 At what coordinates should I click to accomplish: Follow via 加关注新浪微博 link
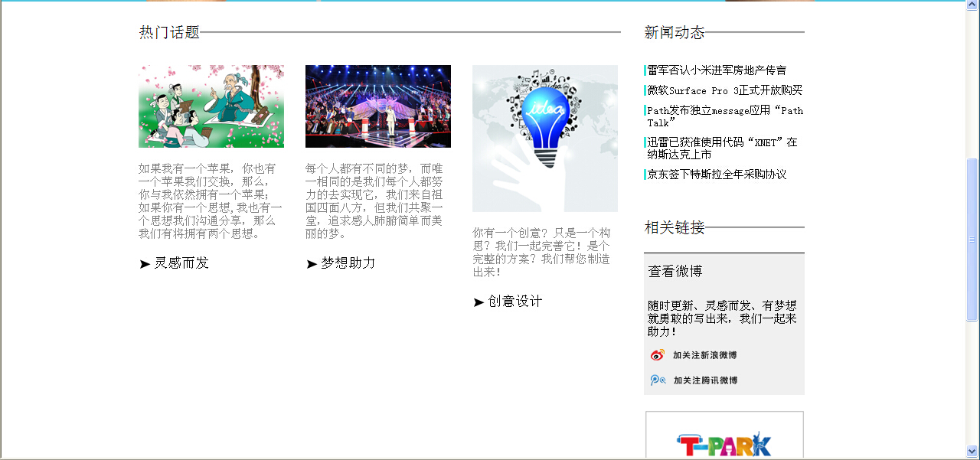704,355
